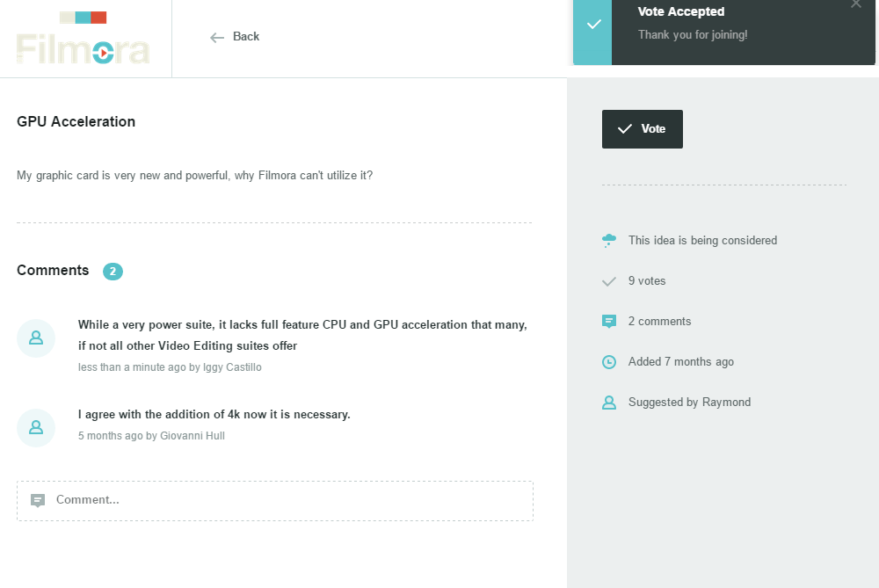Image resolution: width=879 pixels, height=588 pixels.
Task: Click the GPU Acceleration title
Action: pyautogui.click(x=76, y=122)
